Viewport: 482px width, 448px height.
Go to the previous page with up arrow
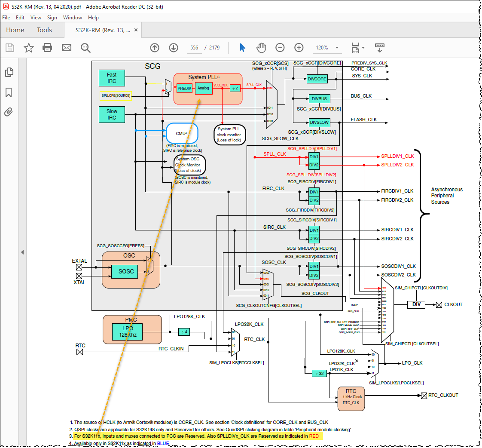pyautogui.click(x=155, y=48)
